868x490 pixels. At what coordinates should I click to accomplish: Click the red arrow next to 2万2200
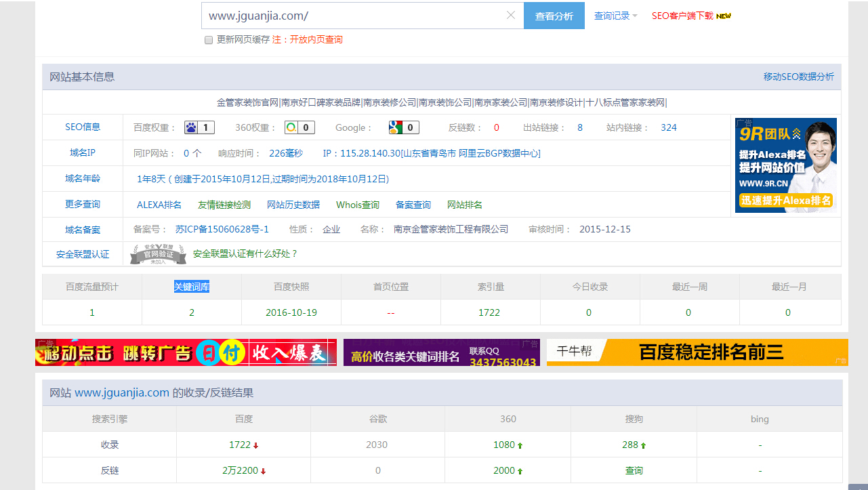point(263,471)
